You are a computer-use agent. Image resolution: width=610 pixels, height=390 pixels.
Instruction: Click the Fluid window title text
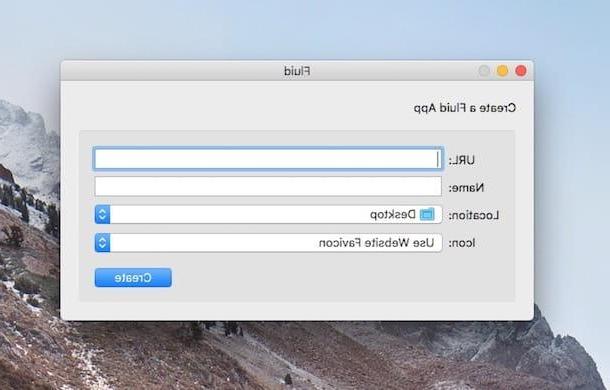pos(297,71)
